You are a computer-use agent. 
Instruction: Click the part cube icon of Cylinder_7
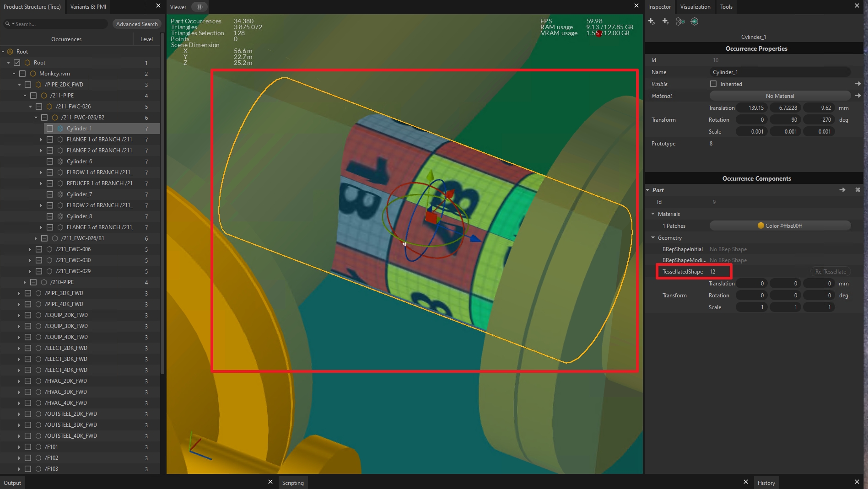pos(60,194)
